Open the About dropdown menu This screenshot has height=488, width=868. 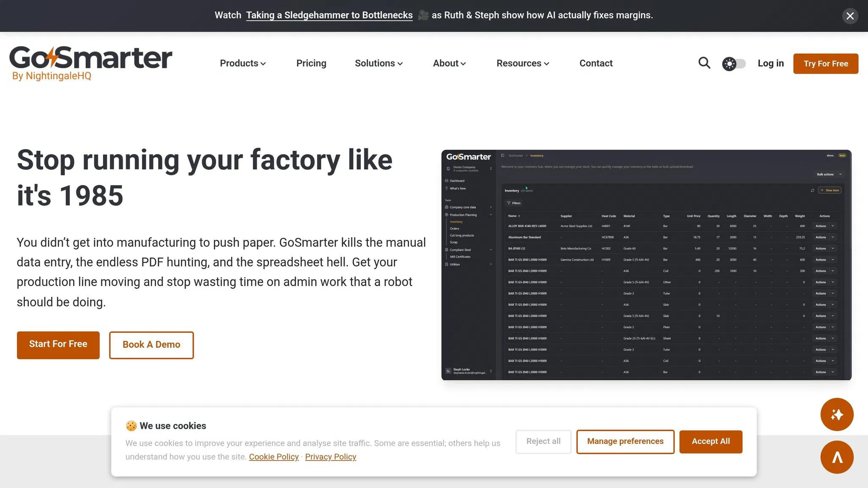(x=449, y=63)
